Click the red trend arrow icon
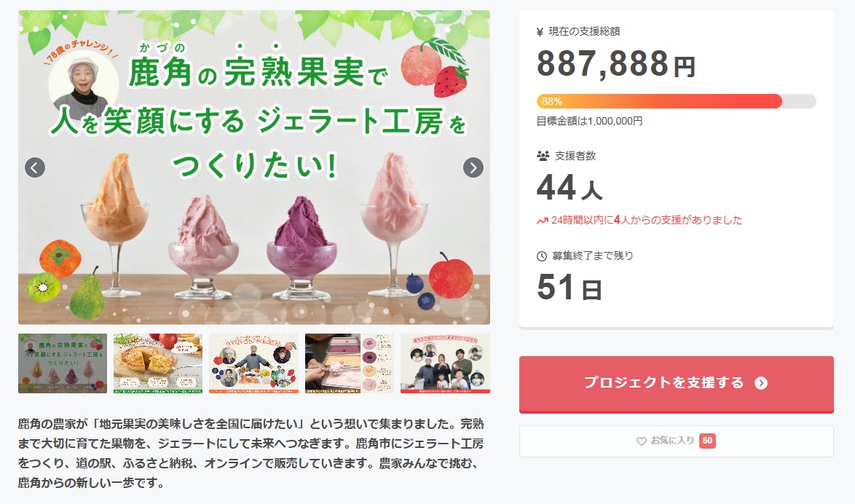 [x=542, y=220]
